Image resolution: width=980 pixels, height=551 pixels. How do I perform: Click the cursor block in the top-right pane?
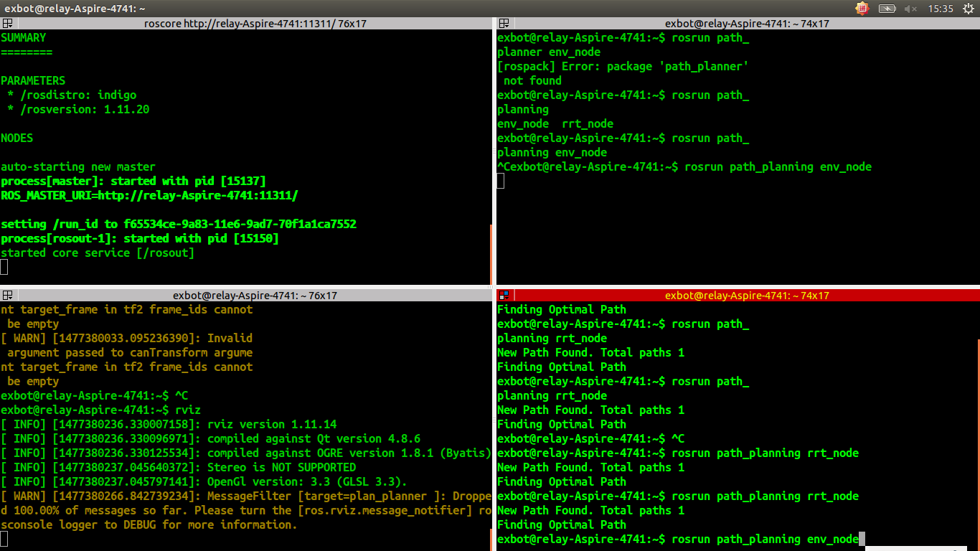tap(501, 181)
